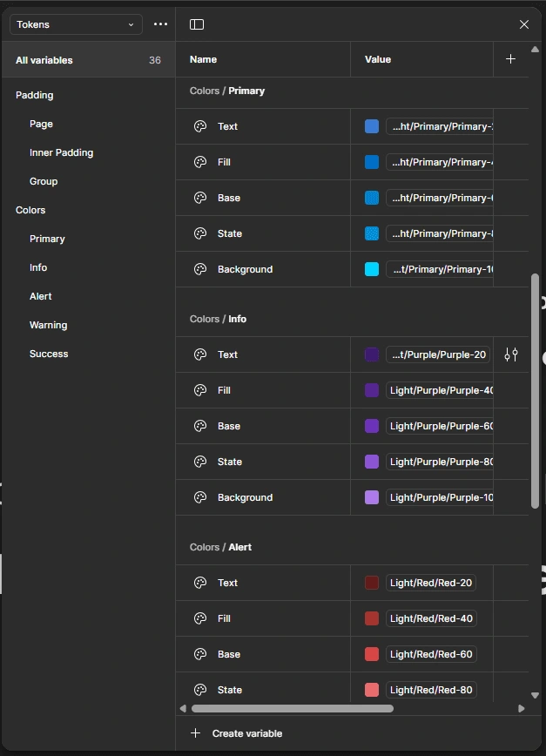
Task: Click the scroll left arrow
Action: (x=183, y=708)
